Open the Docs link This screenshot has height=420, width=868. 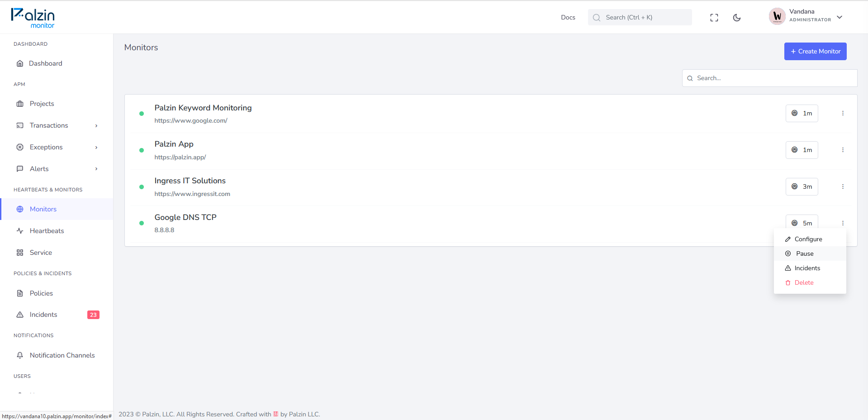click(x=568, y=17)
